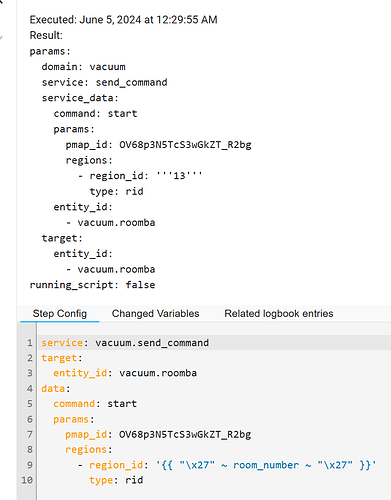Click the region_id template on editor line 9
This screenshot has width=391, height=500.
[x=266, y=465]
